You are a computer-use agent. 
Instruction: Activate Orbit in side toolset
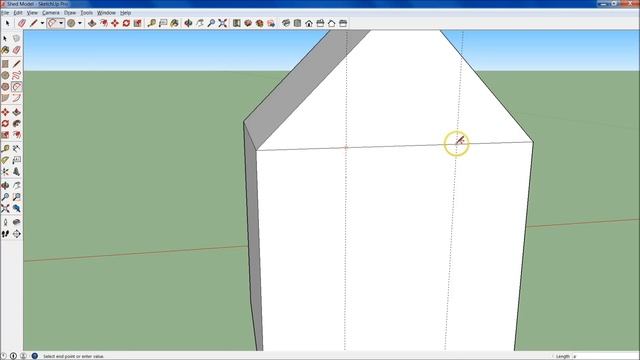point(5,186)
